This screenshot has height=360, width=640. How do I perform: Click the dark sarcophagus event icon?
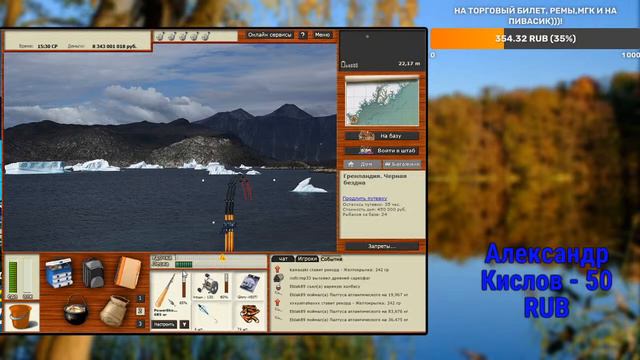click(x=278, y=278)
